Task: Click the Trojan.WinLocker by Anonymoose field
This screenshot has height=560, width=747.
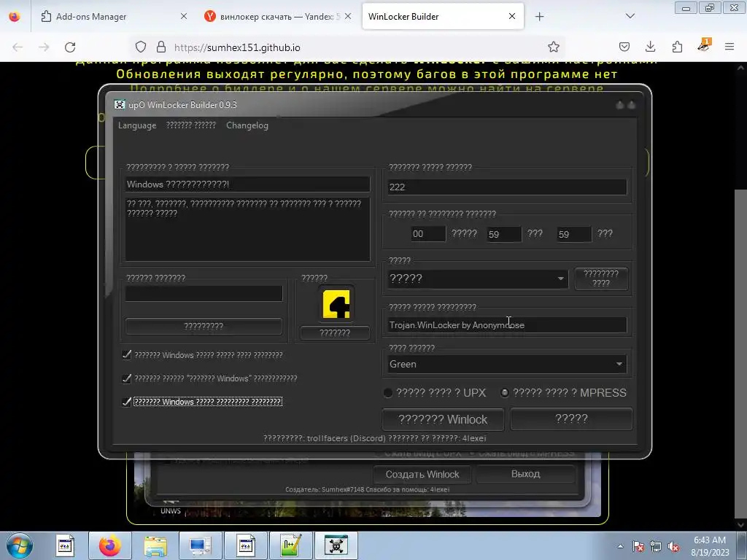Action: [507, 325]
